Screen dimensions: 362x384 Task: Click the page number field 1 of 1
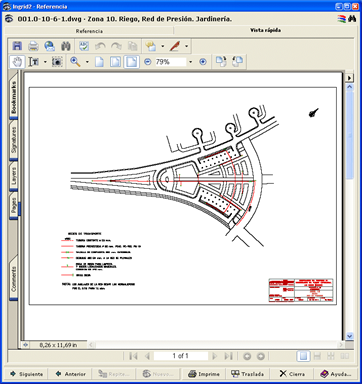(x=181, y=356)
